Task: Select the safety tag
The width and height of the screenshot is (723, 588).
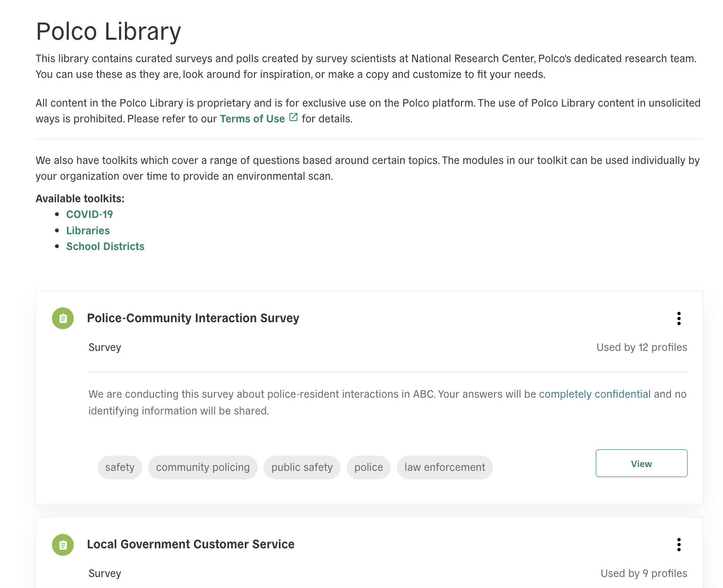Action: pyautogui.click(x=120, y=468)
